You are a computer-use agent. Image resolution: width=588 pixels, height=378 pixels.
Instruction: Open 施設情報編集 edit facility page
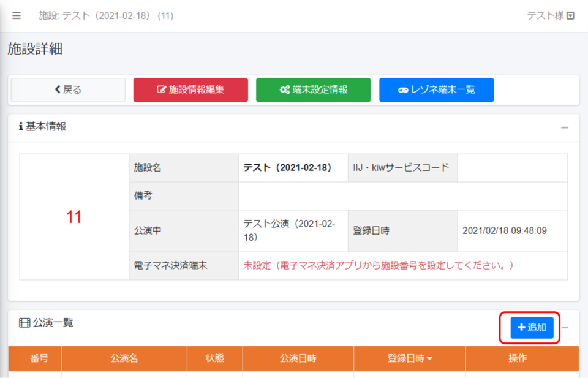coord(190,89)
